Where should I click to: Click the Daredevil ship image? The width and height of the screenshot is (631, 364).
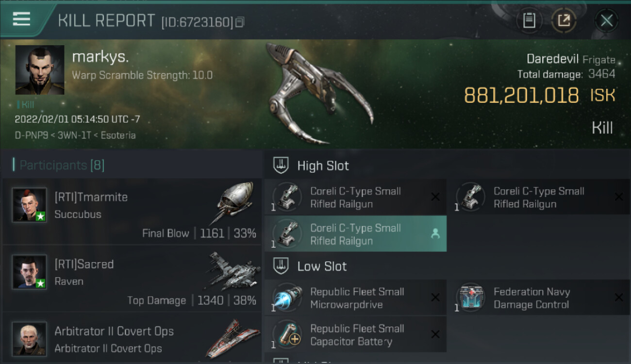point(318,93)
